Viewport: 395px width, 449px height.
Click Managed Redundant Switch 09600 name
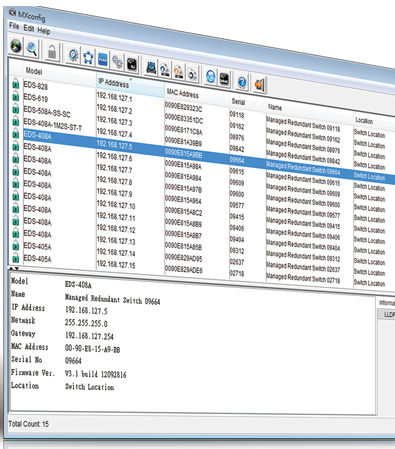[303, 200]
